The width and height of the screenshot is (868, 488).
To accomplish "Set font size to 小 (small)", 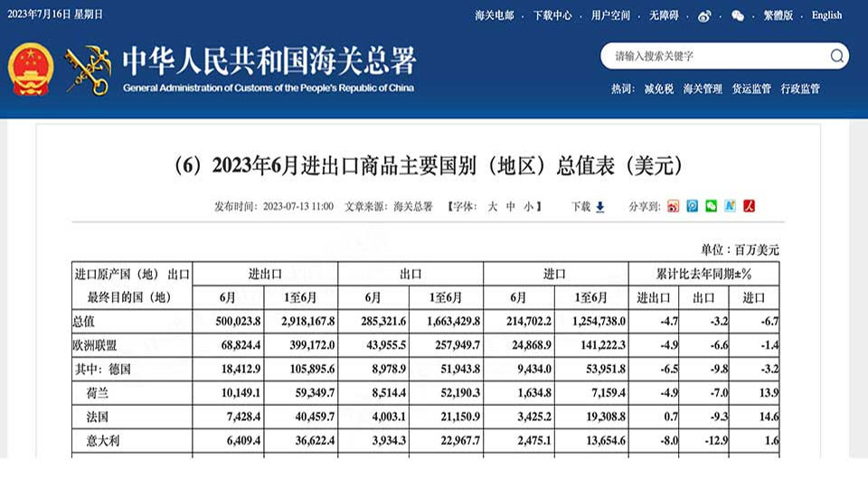I will coord(529,206).
